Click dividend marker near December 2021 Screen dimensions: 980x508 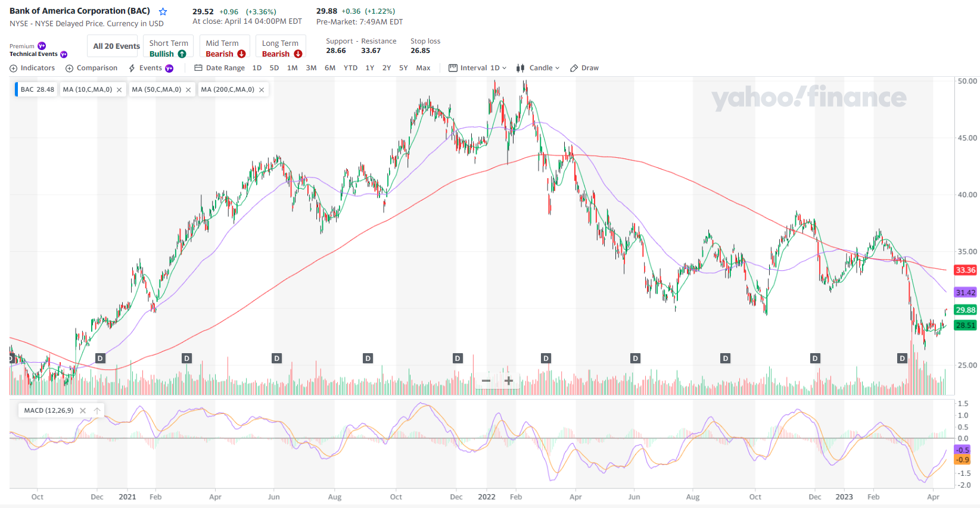point(458,359)
